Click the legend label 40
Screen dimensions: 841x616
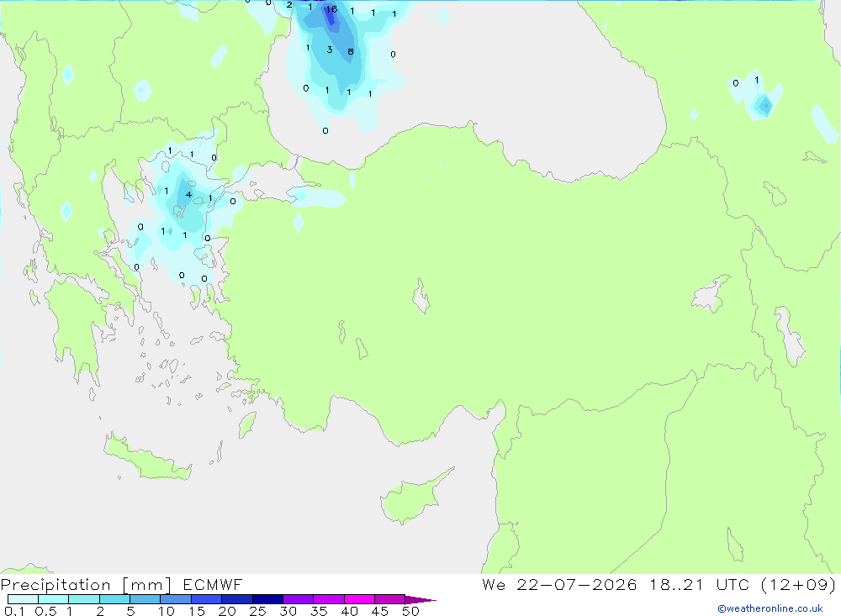point(349,611)
